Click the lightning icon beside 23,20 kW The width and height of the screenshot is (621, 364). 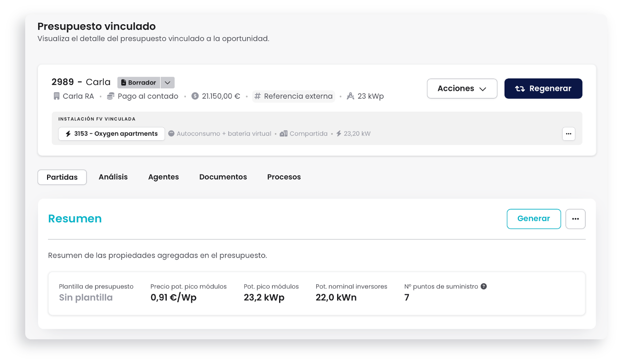(x=339, y=134)
